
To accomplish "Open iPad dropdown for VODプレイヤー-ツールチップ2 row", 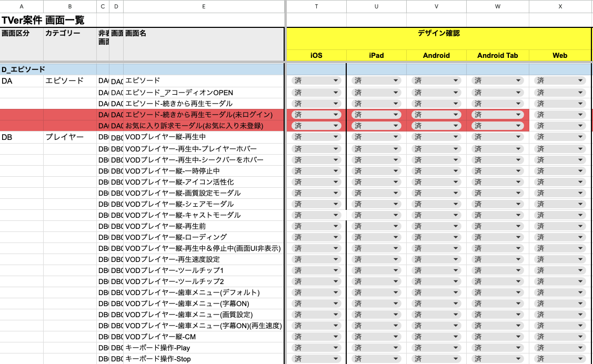I will click(x=376, y=281).
